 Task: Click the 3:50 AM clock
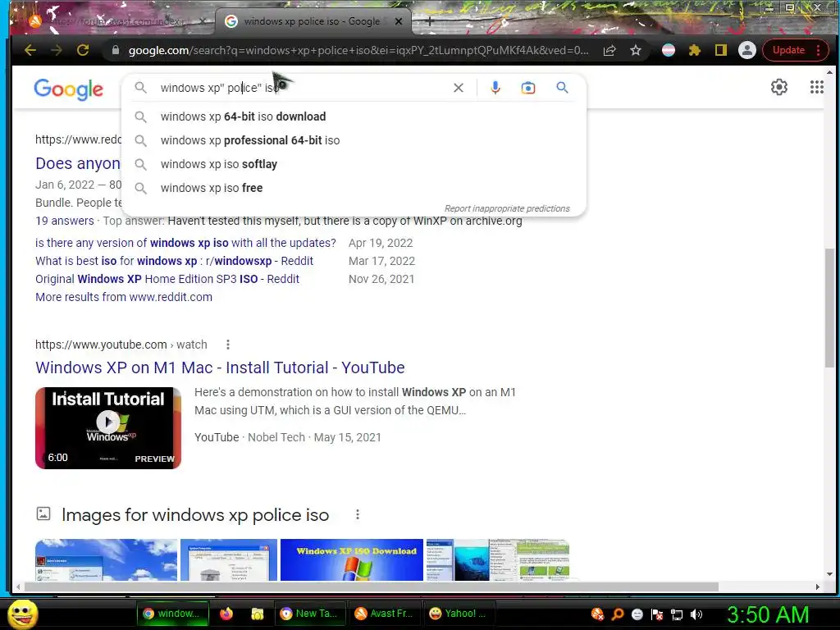click(768, 614)
